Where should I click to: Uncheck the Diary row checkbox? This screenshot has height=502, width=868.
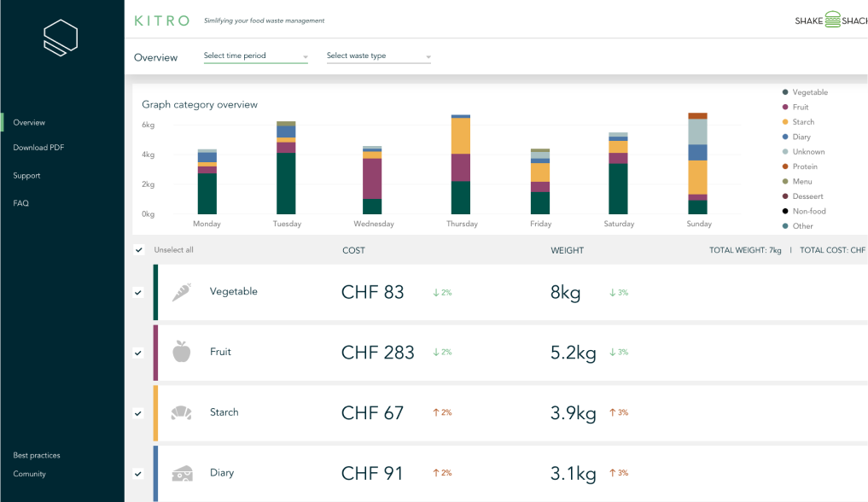[138, 473]
